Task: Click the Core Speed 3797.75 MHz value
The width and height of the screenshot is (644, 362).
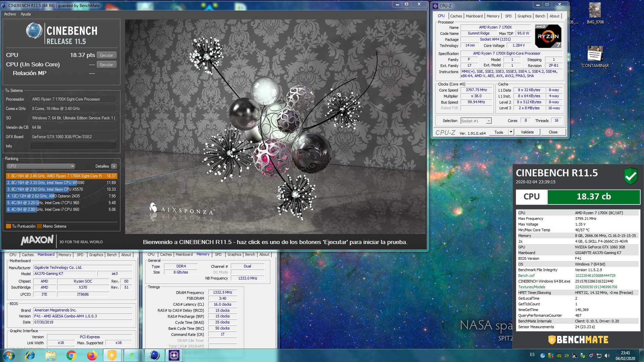Action: (x=476, y=90)
